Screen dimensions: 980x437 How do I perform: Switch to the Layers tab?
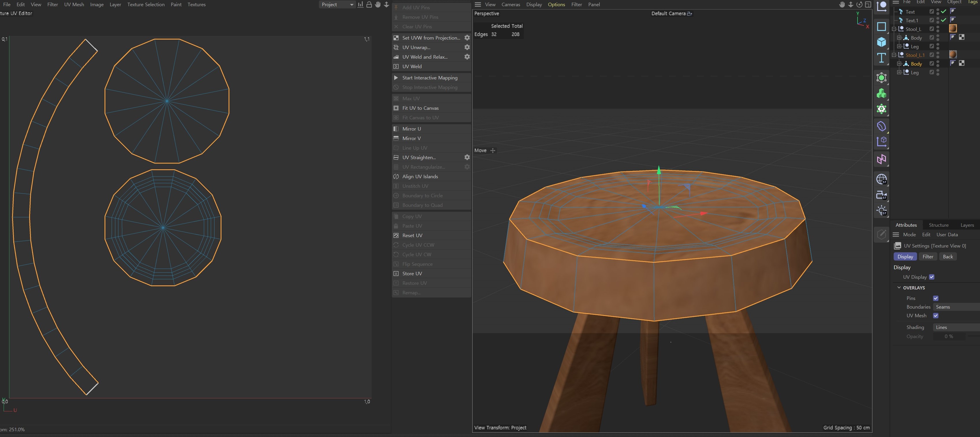click(x=967, y=225)
